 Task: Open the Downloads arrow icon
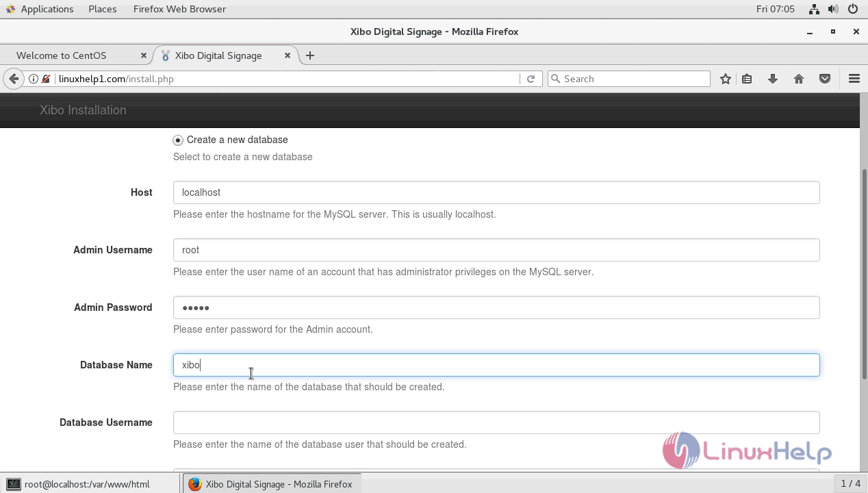coord(773,79)
